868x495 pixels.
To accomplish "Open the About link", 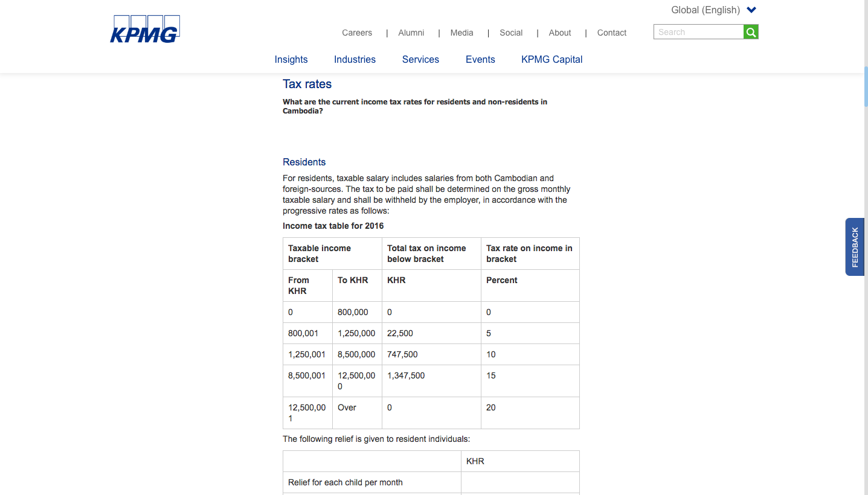I will coord(560,33).
